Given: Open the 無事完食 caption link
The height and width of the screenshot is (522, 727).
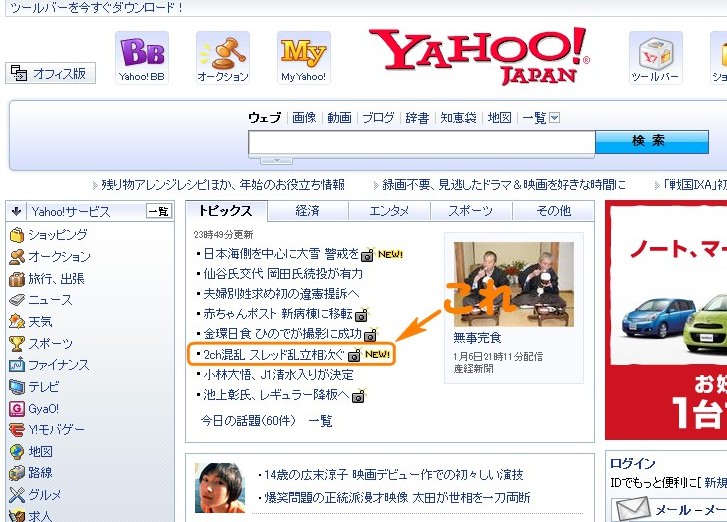Looking at the screenshot, I should pyautogui.click(x=478, y=338).
